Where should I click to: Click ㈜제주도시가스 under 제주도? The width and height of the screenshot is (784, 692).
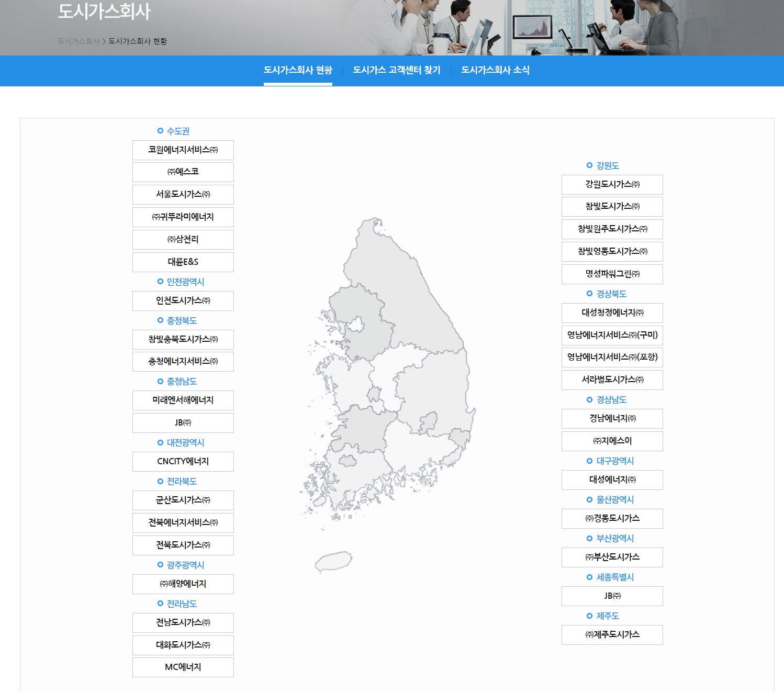pyautogui.click(x=612, y=634)
